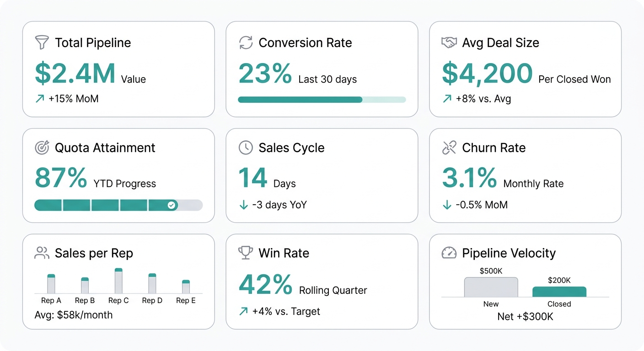Screen dimensions: 644x351
Task: Click the $500K label above New bar
Action: tap(491, 271)
